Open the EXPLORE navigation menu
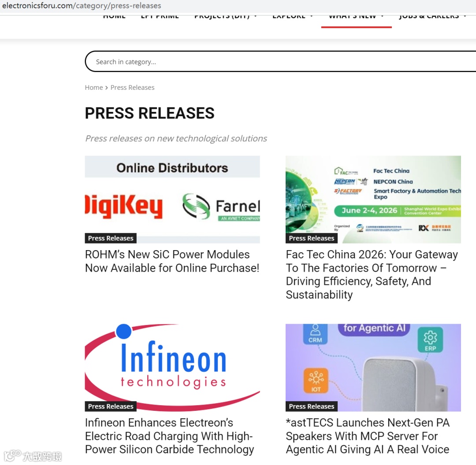Screen dimensions: 476x465 pos(289,16)
